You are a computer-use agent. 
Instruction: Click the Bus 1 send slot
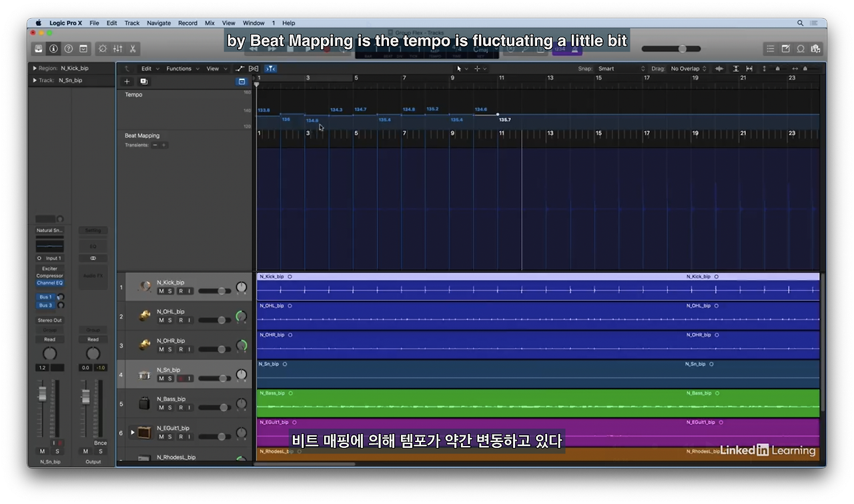coord(45,297)
